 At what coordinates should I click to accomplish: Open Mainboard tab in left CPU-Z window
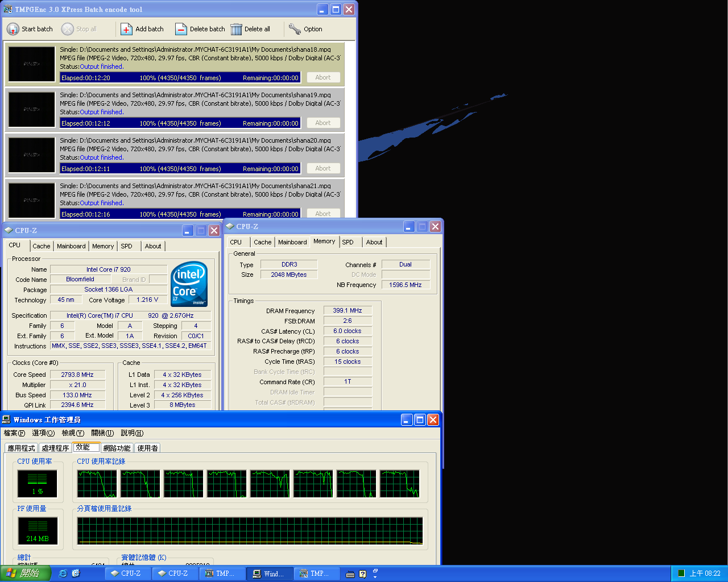pos(71,246)
